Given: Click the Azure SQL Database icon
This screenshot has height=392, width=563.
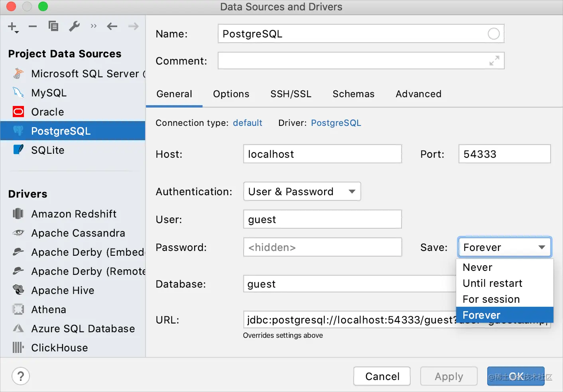Looking at the screenshot, I should click(x=18, y=328).
